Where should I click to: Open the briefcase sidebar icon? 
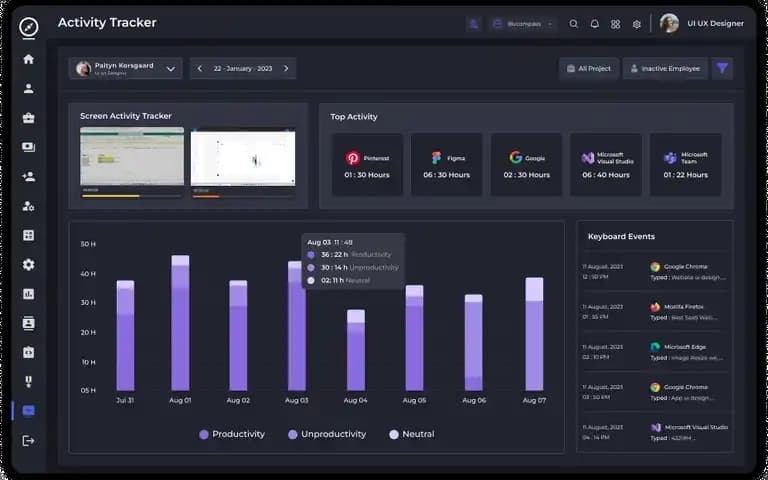pos(28,118)
